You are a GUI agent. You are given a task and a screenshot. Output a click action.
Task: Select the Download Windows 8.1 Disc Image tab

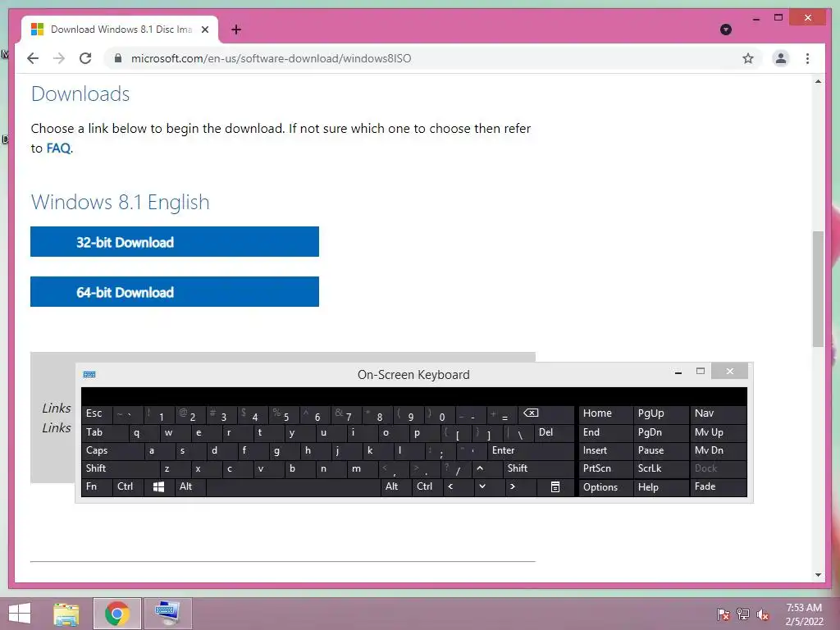click(x=120, y=30)
